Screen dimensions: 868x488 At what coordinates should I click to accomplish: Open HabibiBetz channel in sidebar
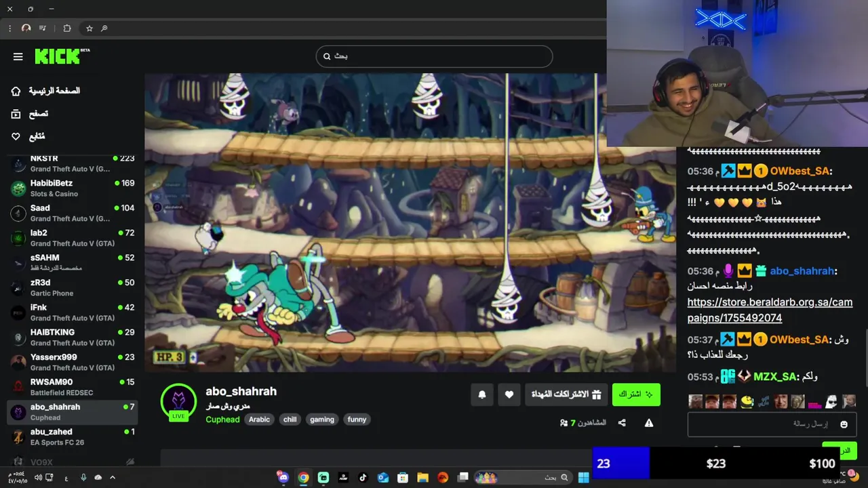72,188
